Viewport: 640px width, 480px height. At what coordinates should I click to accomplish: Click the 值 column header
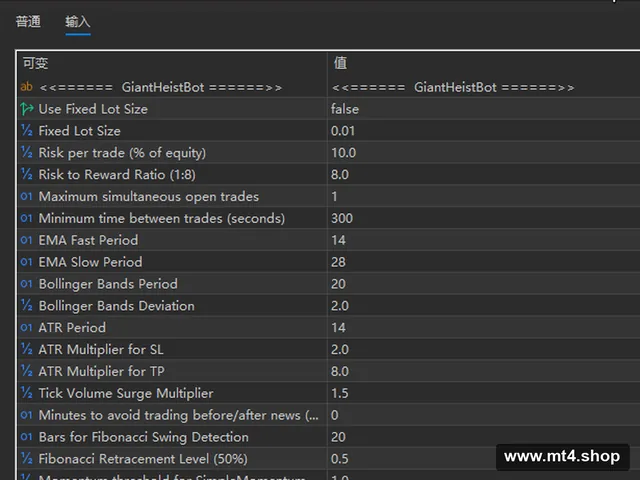(340, 63)
